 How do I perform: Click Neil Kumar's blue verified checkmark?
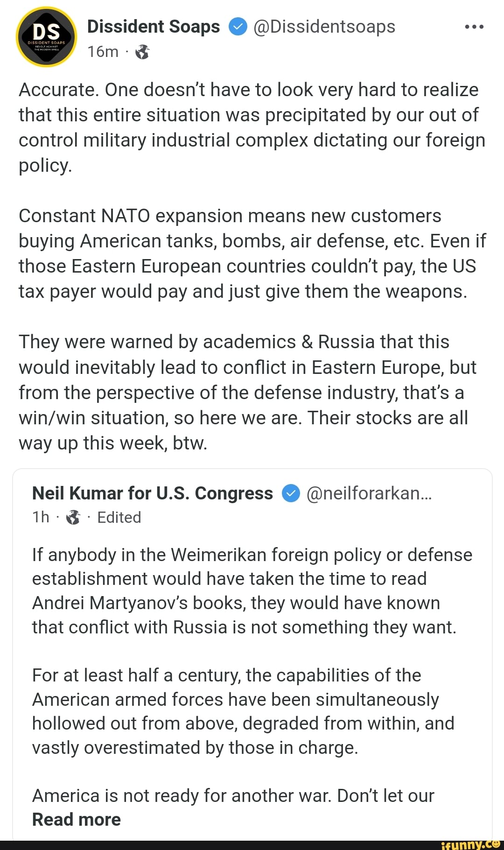pos(291,493)
